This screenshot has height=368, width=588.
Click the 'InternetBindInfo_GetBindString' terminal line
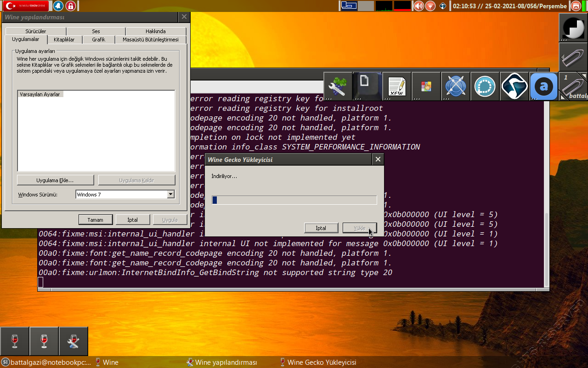(215, 272)
